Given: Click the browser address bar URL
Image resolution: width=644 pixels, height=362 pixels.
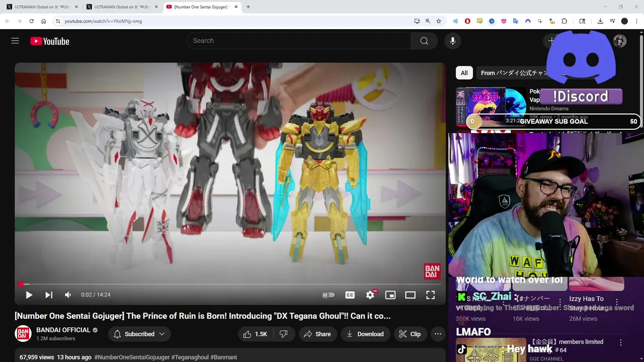Looking at the screenshot, I should click(103, 21).
